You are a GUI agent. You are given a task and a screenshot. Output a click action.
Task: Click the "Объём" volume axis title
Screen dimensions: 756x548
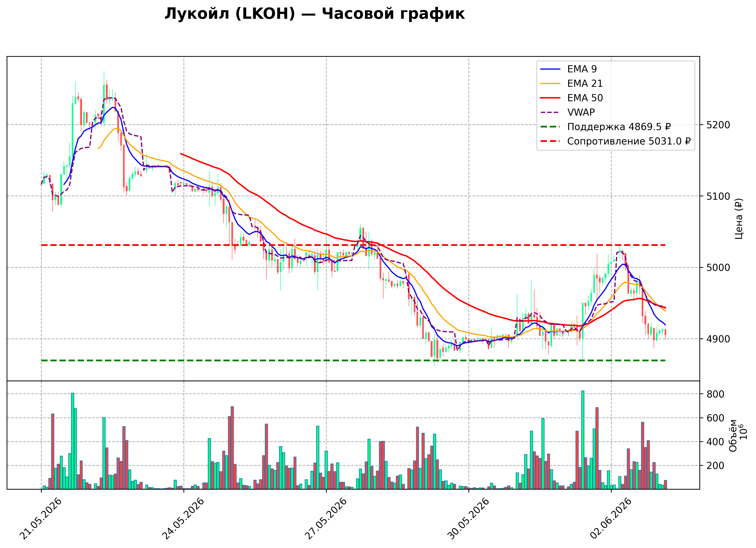tap(733, 435)
